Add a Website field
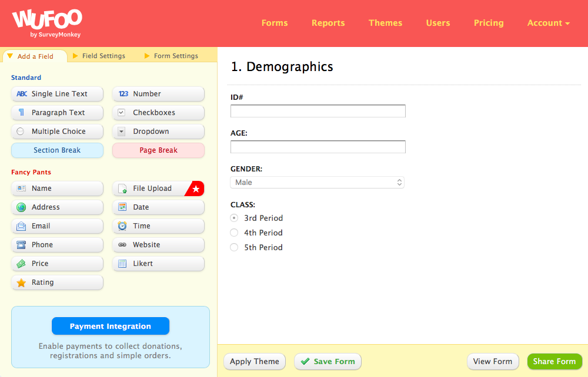 pyautogui.click(x=158, y=244)
